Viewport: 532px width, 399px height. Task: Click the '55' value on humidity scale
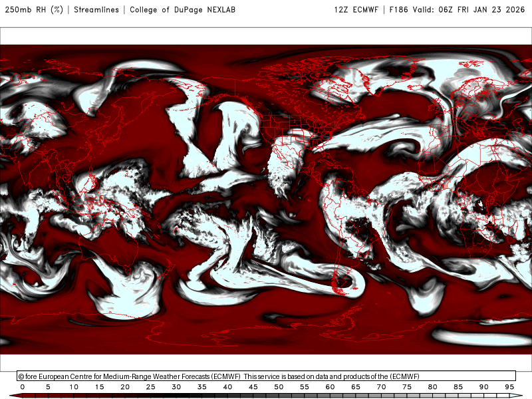305,387
